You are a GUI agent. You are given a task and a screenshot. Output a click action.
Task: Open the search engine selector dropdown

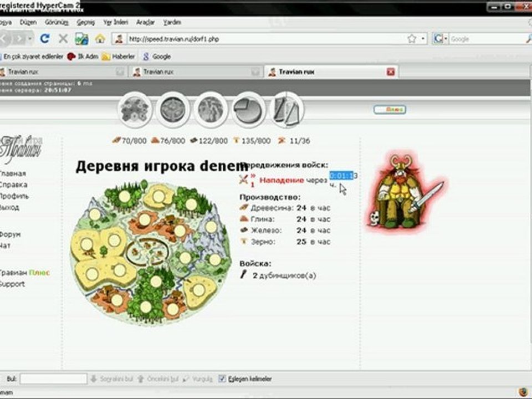[x=446, y=39]
